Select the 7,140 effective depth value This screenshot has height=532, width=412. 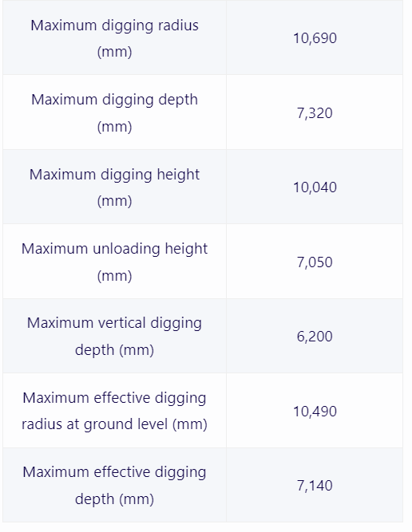tap(315, 485)
